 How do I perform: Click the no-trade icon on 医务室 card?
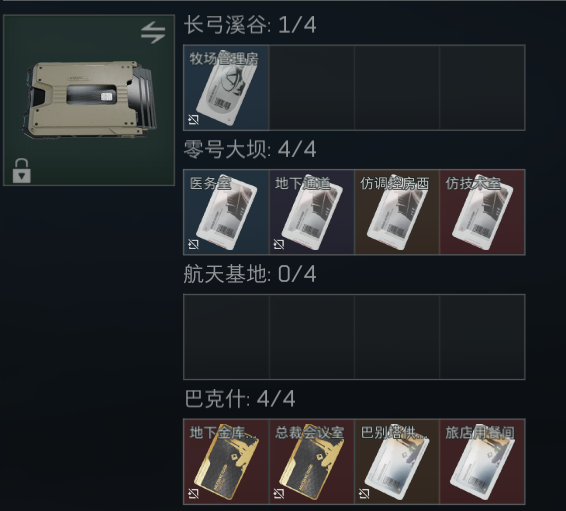[193, 244]
